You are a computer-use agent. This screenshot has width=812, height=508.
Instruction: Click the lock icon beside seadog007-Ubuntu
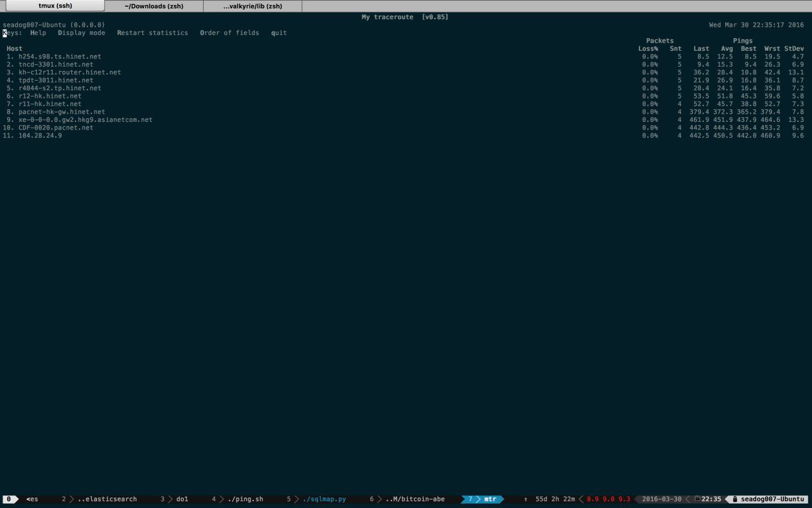point(735,499)
